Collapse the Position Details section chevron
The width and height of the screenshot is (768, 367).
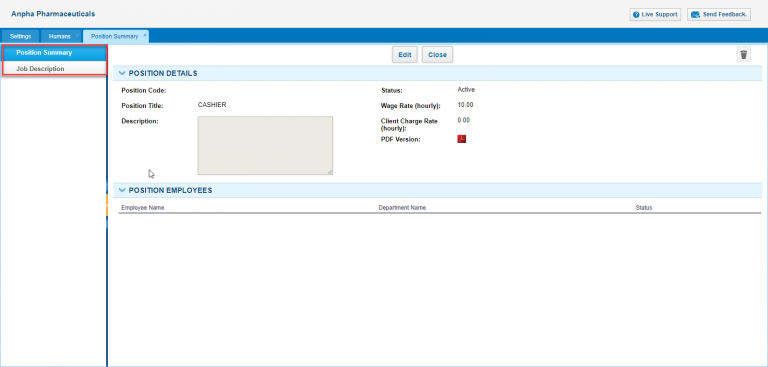pyautogui.click(x=122, y=73)
